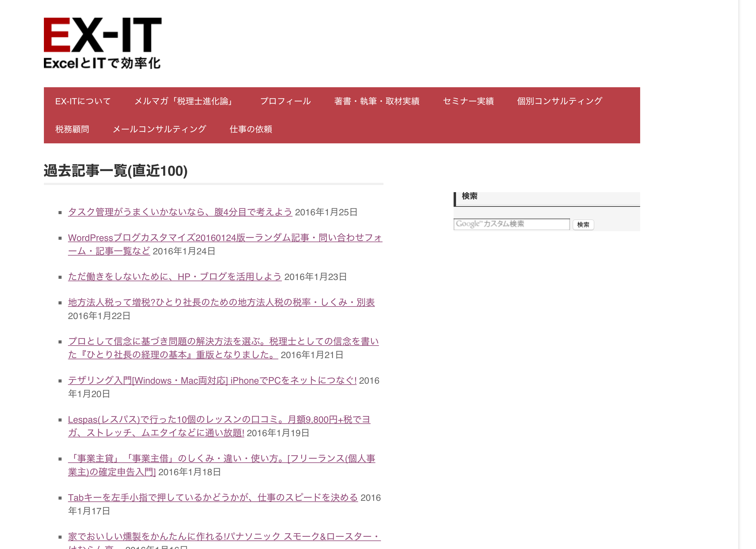The height and width of the screenshot is (549, 756).
Task: Click the date 2016年1月21日
Action: coord(312,355)
